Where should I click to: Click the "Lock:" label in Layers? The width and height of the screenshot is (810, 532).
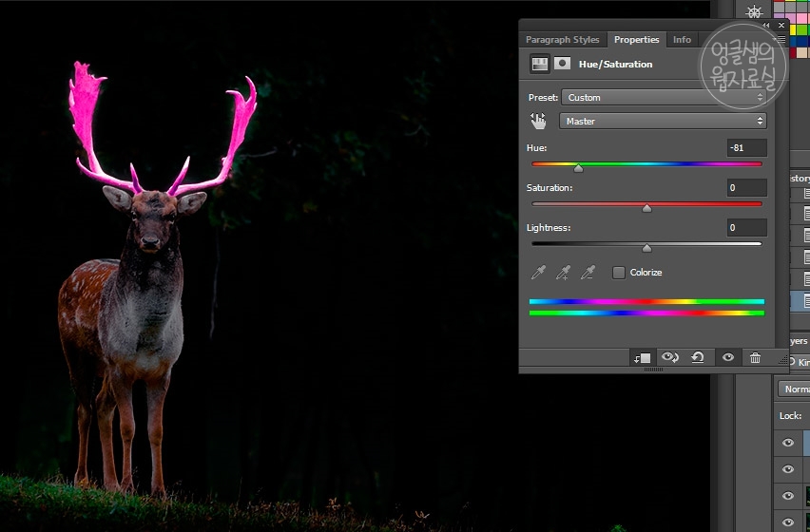point(790,415)
